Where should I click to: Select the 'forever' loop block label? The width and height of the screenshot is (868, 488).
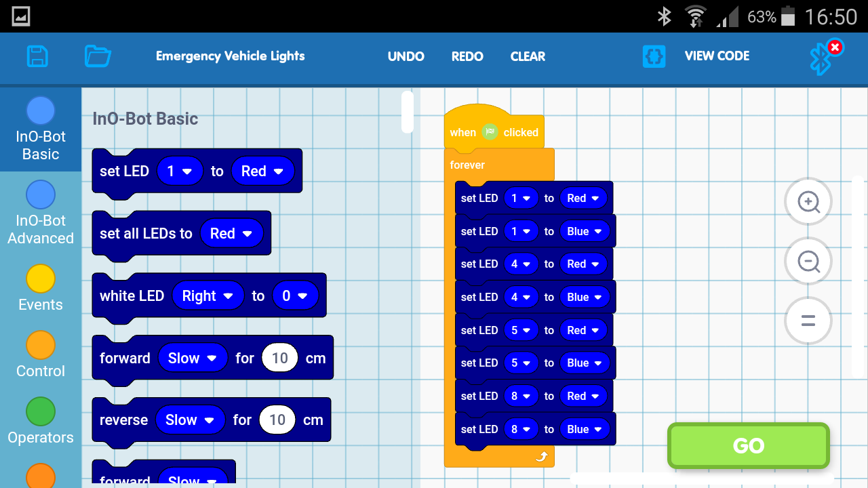click(x=468, y=165)
